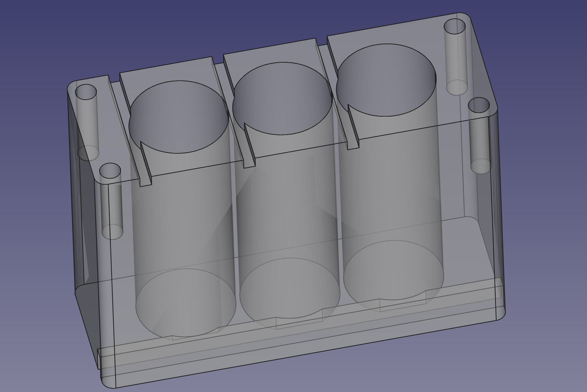This screenshot has width=587, height=392.
Task: Select the left cylindrical bore opening
Action: pyautogui.click(x=179, y=117)
